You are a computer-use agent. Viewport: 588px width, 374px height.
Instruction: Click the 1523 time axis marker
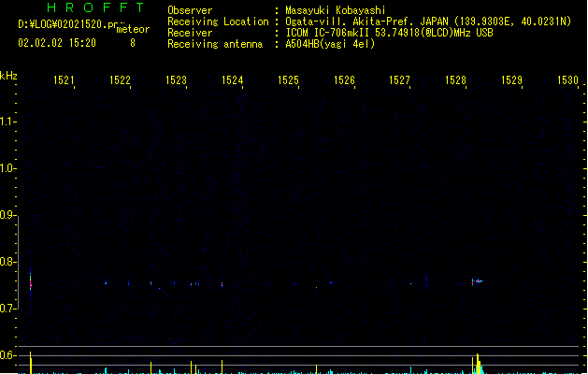pos(176,80)
